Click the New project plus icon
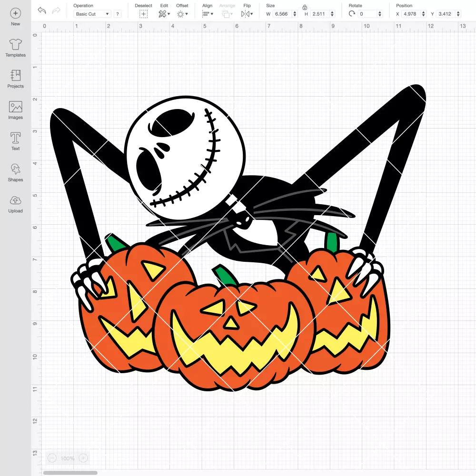 [16, 13]
